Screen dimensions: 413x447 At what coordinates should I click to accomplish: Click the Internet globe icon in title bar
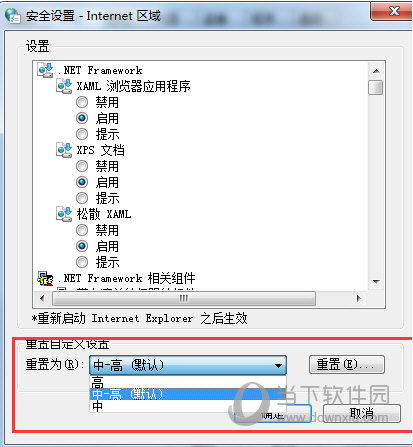(x=13, y=16)
